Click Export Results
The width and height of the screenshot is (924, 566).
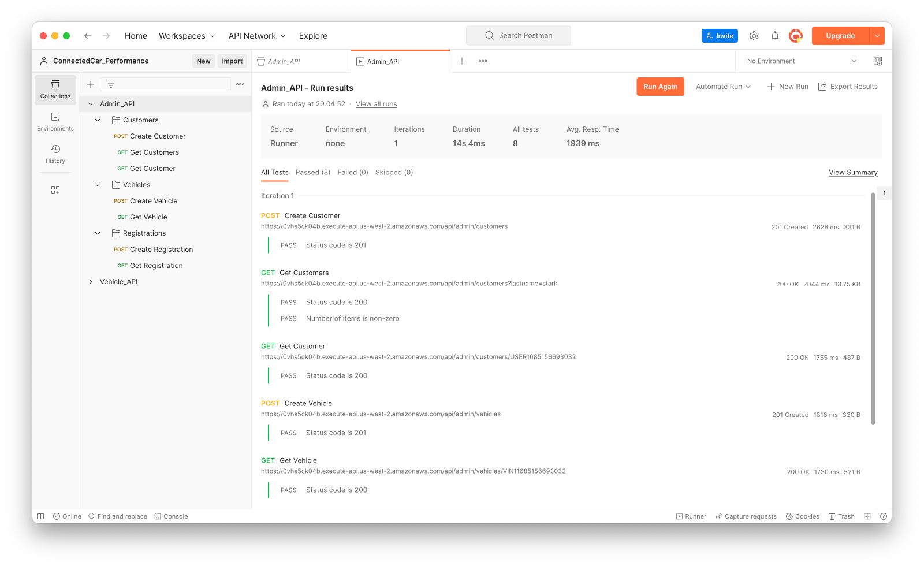[x=848, y=87]
